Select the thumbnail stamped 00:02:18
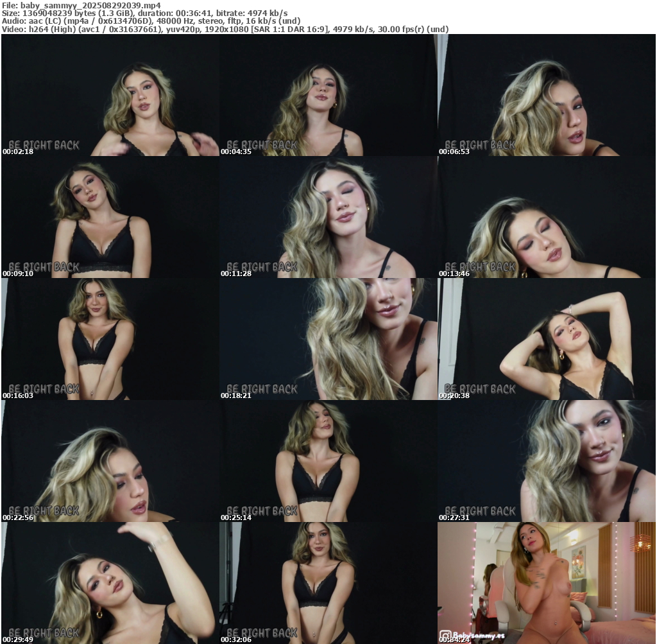The width and height of the screenshot is (657, 644). [x=110, y=95]
